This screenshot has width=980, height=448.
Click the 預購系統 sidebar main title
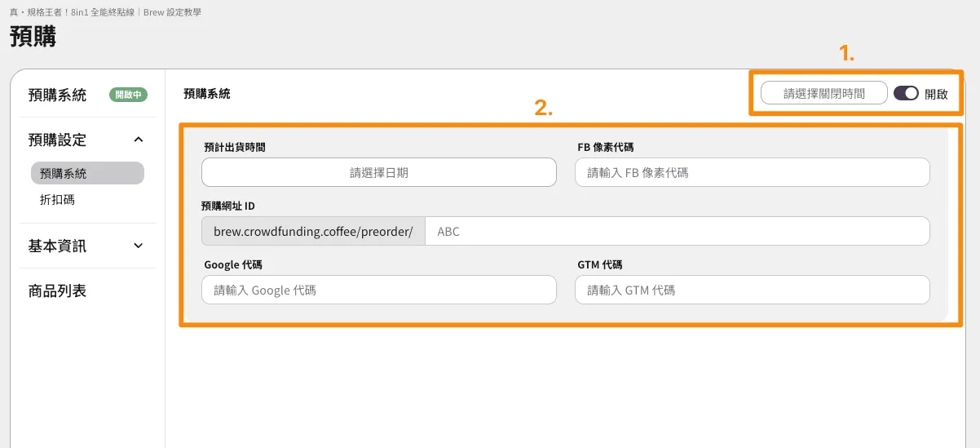click(x=57, y=95)
